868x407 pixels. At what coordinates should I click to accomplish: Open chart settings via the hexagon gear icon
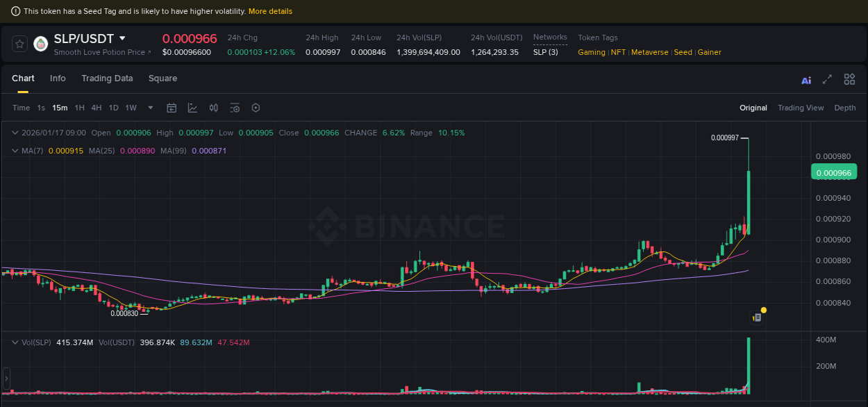pyautogui.click(x=256, y=108)
